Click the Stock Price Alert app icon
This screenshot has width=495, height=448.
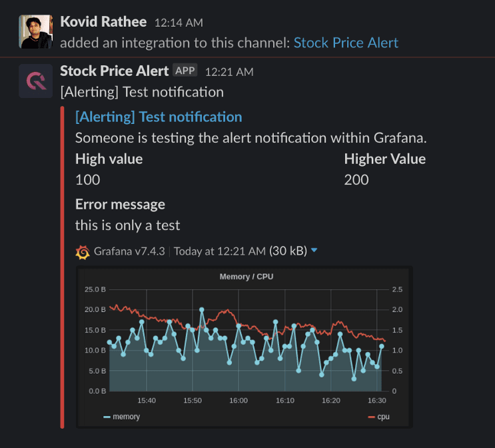(35, 81)
